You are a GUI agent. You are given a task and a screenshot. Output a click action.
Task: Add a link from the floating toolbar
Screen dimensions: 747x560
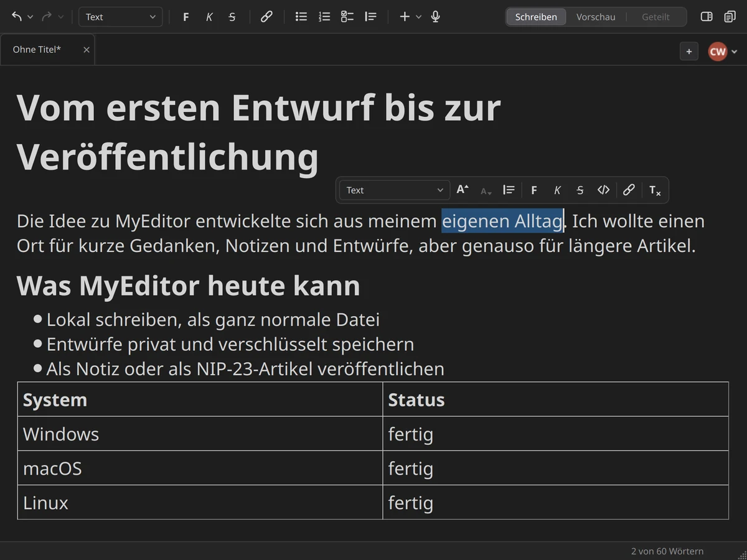(x=629, y=190)
